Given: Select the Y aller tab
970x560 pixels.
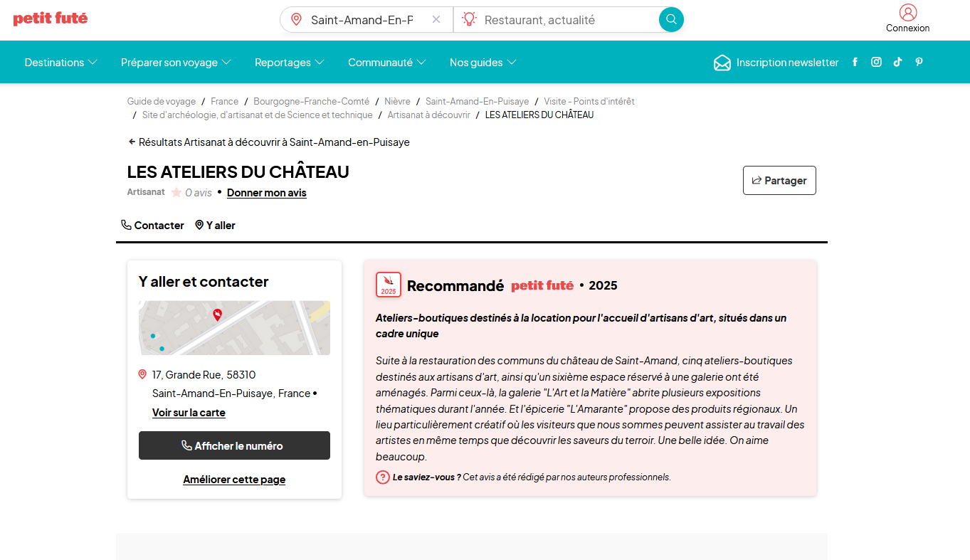Looking at the screenshot, I should [x=216, y=226].
